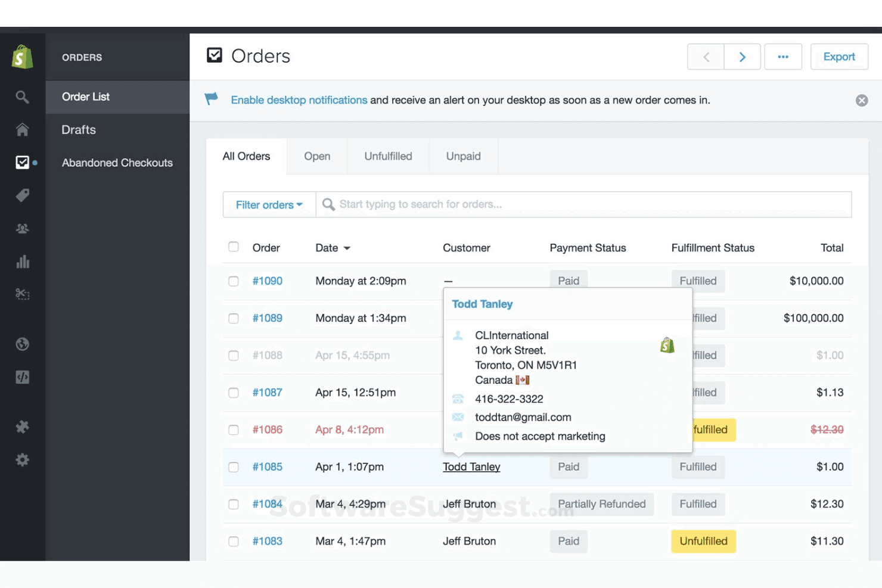The image size is (882, 588).
Task: Go to the next orders page arrow
Action: tap(743, 57)
